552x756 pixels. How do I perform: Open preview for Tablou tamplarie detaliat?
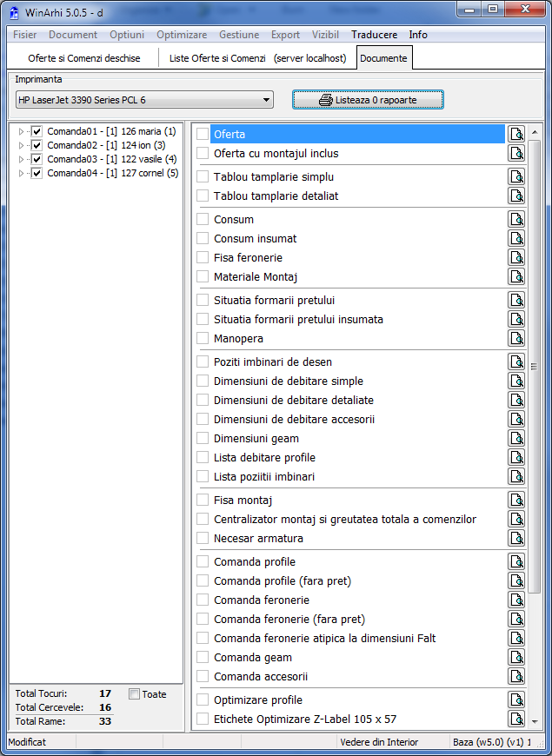(516, 196)
